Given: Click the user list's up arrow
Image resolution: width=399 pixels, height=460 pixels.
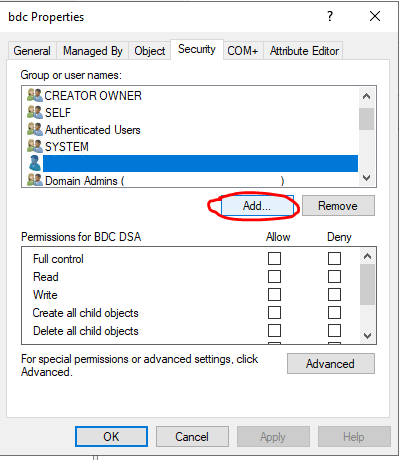Looking at the screenshot, I should click(x=367, y=97).
